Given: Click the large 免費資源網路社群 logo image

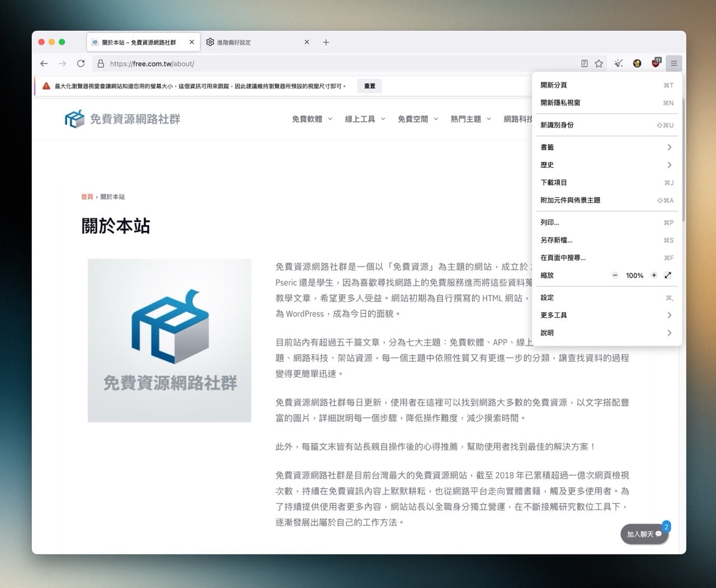Looking at the screenshot, I should click(169, 340).
